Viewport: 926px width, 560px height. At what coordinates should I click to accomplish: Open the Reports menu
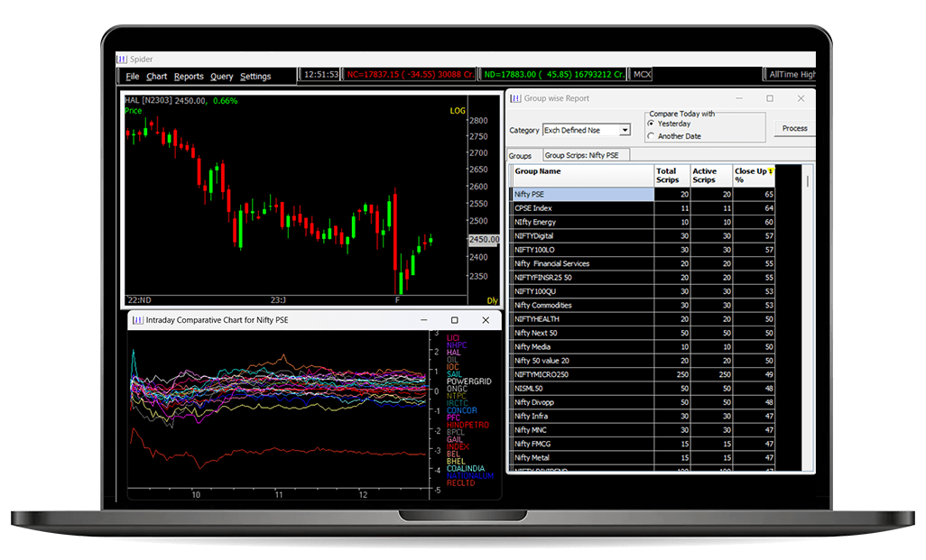(x=189, y=77)
